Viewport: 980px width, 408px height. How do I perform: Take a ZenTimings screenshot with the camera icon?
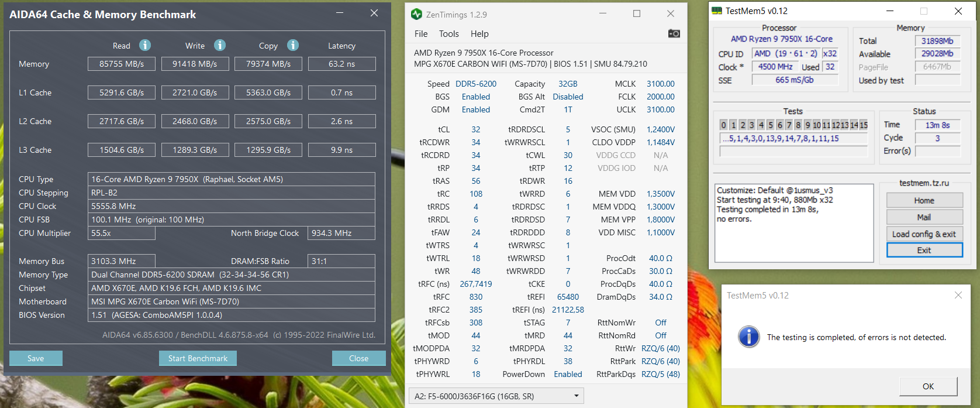click(x=674, y=33)
